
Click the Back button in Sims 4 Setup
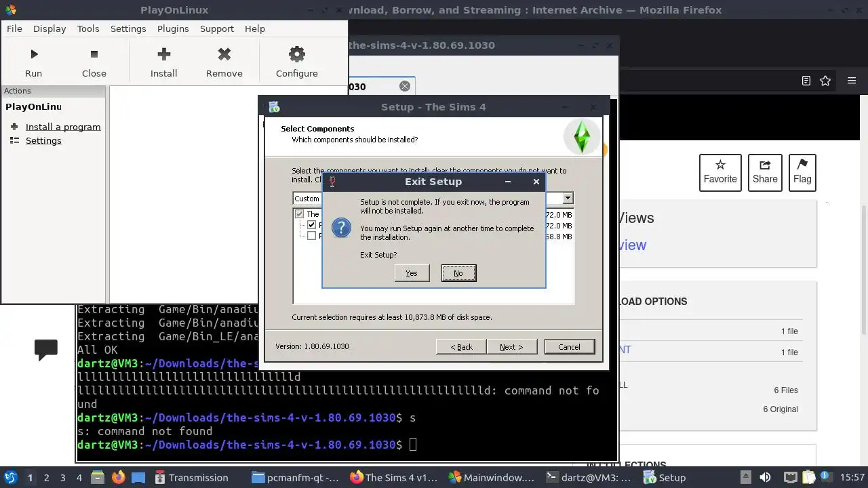[461, 346]
